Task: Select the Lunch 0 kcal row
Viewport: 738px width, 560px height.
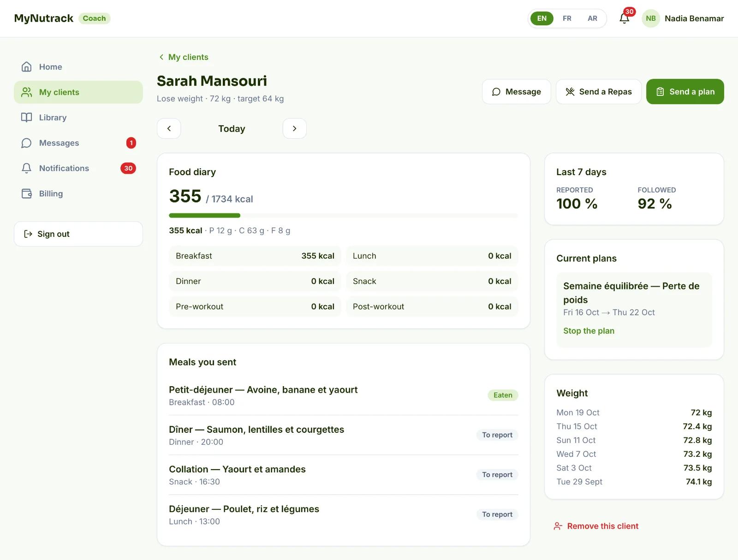Action: click(x=432, y=256)
